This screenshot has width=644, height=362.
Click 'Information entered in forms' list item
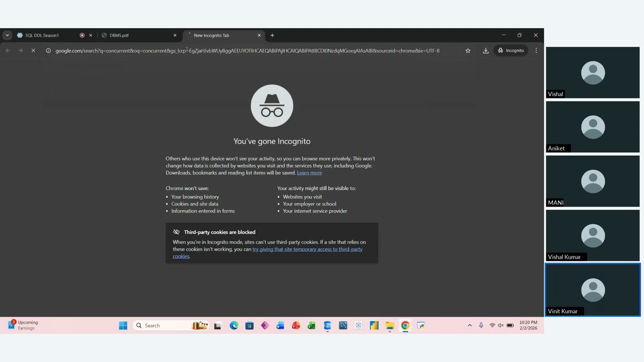tap(203, 211)
